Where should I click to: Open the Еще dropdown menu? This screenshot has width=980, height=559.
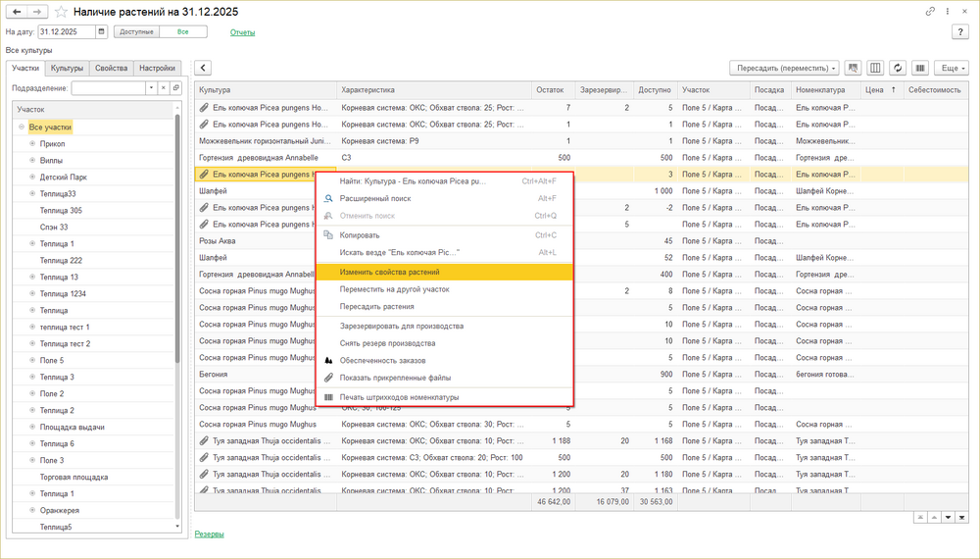point(952,68)
